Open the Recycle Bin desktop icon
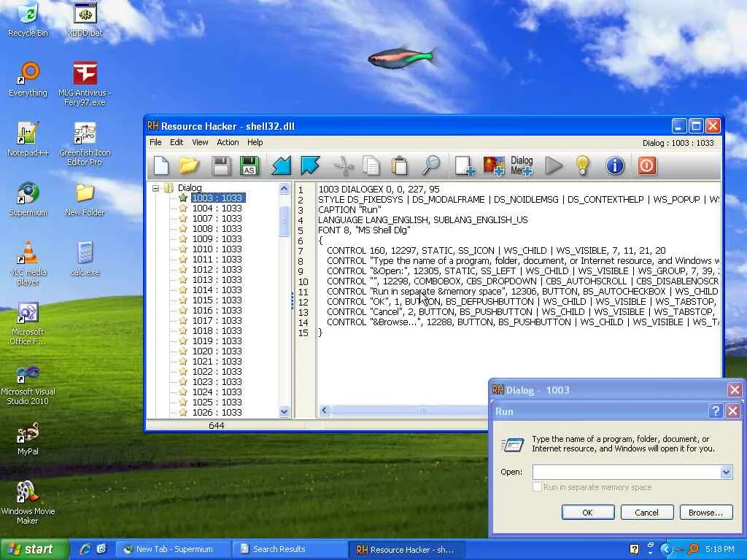747x560 pixels. [28, 20]
